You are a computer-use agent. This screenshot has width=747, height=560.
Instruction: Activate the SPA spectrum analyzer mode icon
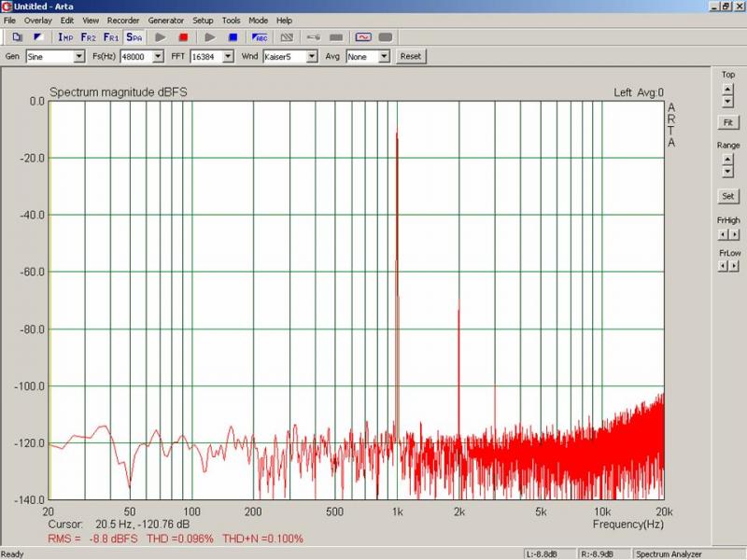point(134,37)
